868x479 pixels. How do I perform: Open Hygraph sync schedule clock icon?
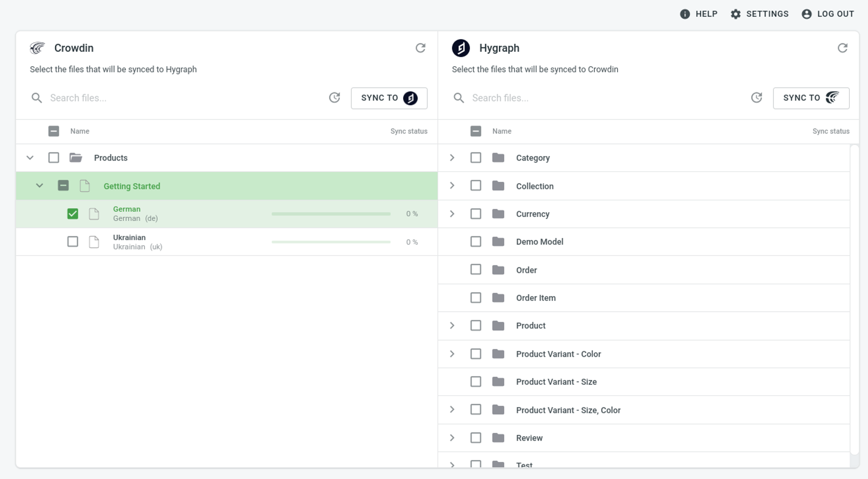757,98
